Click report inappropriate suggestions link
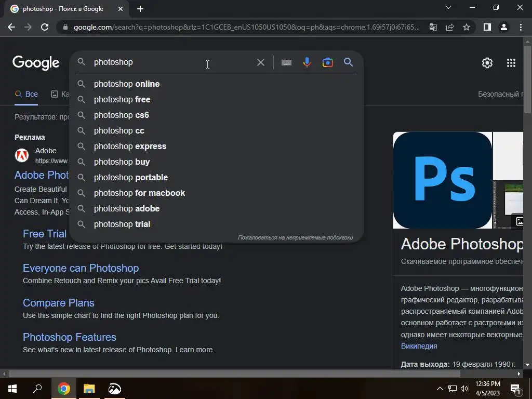Screen dimensions: 532x399 click(x=295, y=237)
